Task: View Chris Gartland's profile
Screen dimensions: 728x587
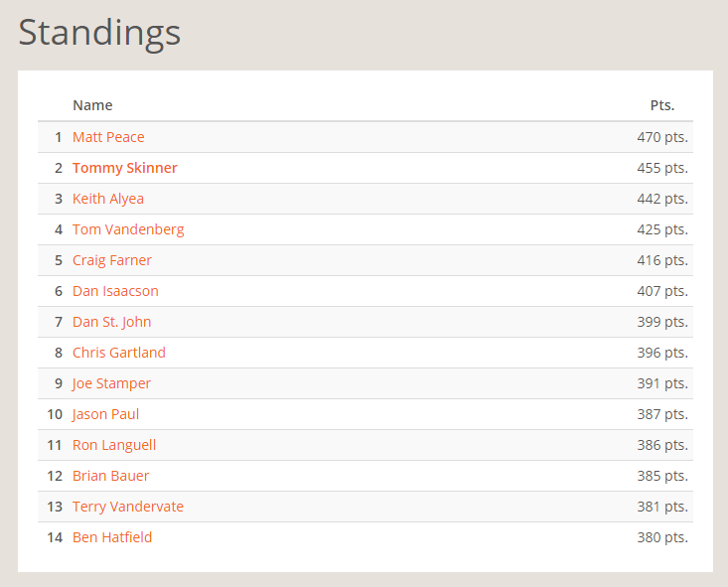Action: pos(119,353)
